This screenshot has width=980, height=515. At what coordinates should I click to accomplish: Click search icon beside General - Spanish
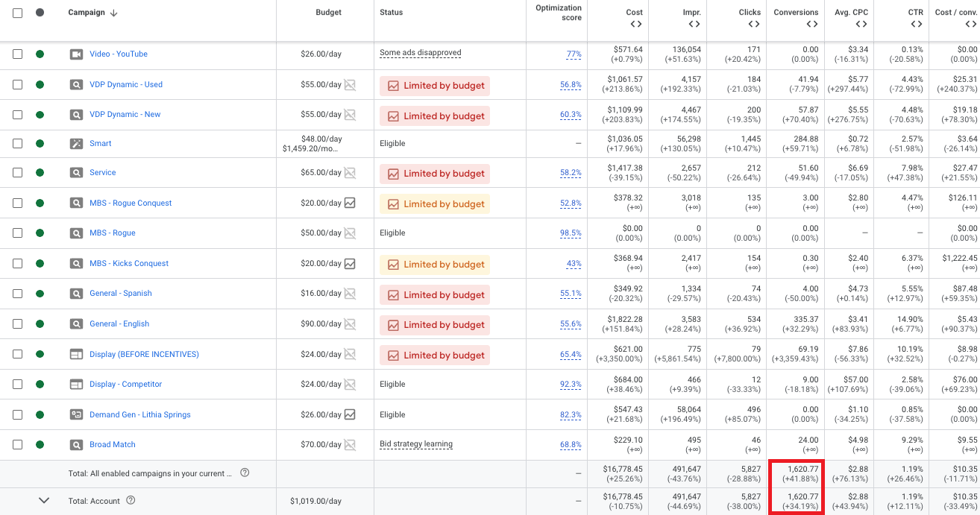point(76,293)
